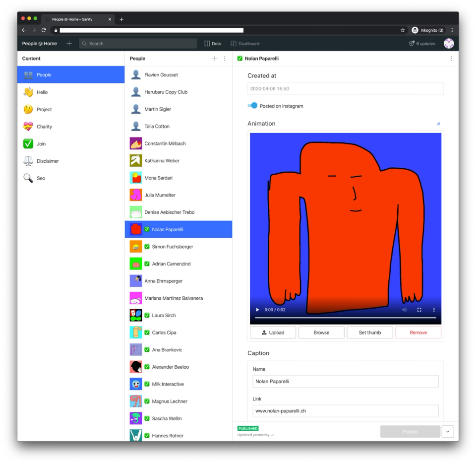The height and width of the screenshot is (464, 476).
Task: Select the People section in Content
Action: click(x=71, y=75)
